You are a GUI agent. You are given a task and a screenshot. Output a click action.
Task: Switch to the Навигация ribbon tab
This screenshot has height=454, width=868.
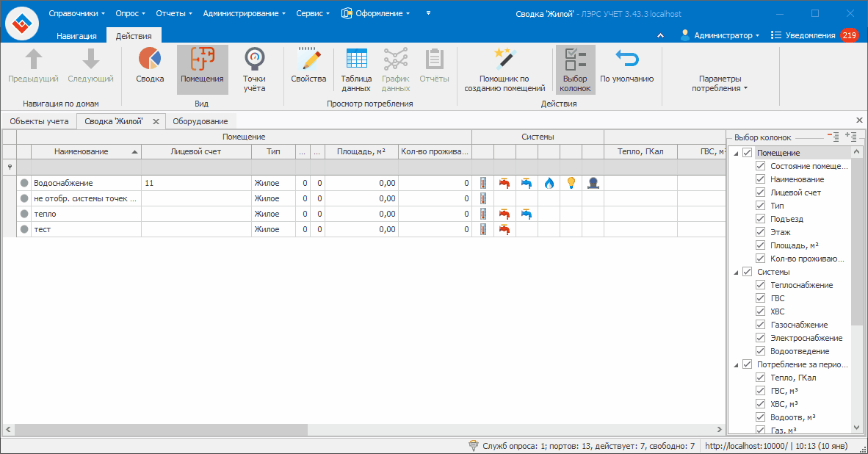click(76, 35)
